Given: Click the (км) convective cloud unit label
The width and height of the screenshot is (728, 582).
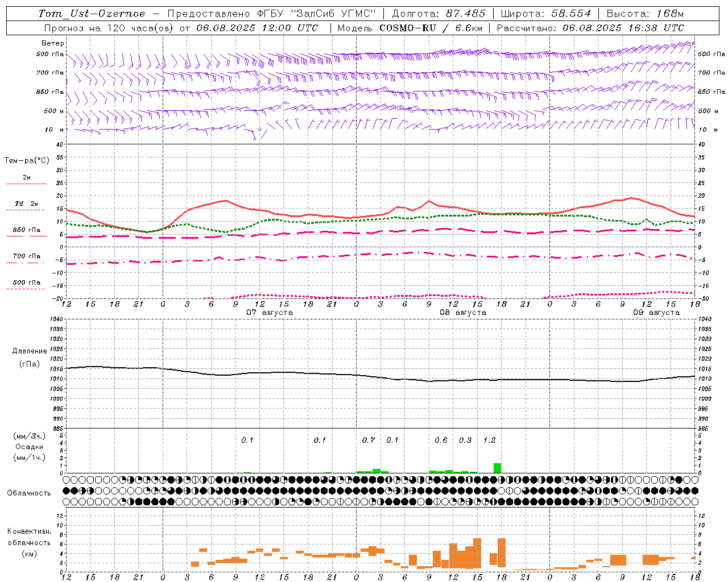Looking at the screenshot, I should (29, 554).
